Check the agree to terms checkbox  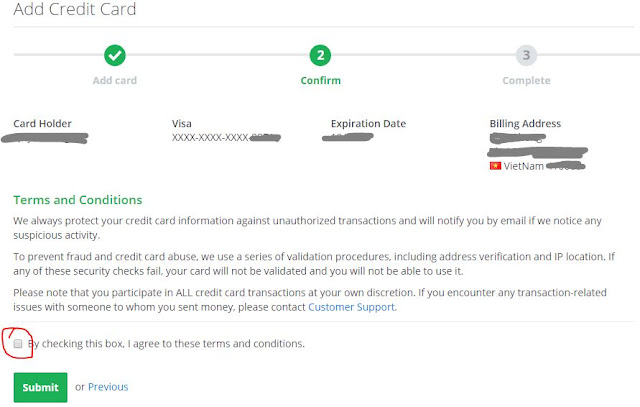[x=18, y=344]
